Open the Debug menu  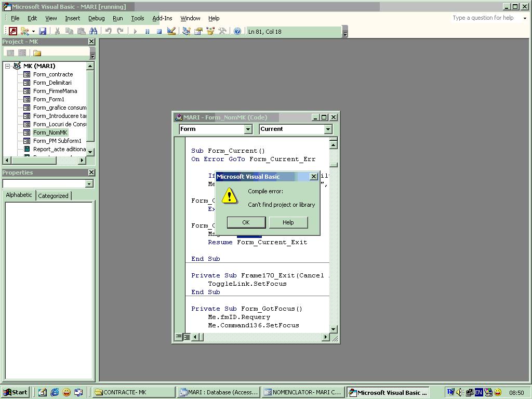click(96, 18)
